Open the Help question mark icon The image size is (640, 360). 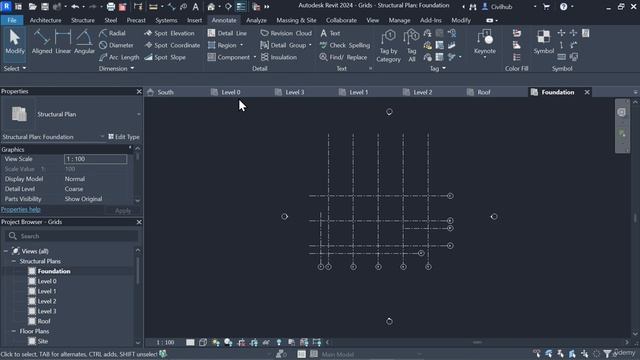coord(563,7)
